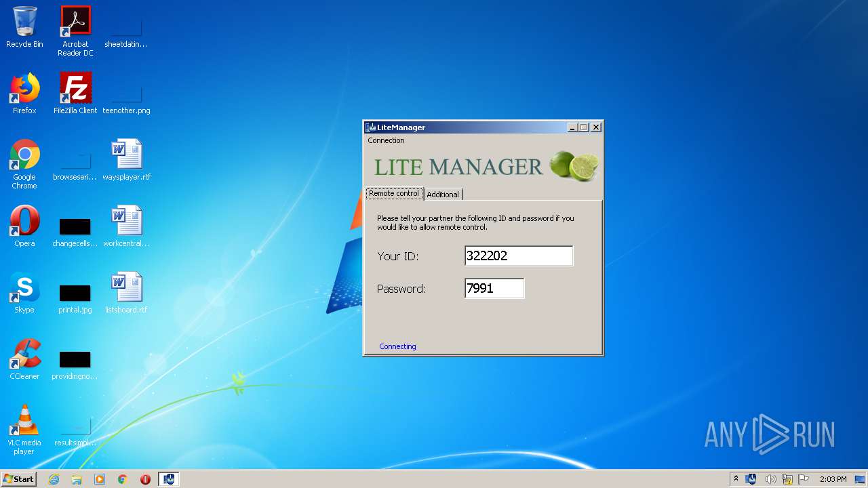868x488 pixels.
Task: Click the LiteManager system tray icon
Action: 751,479
